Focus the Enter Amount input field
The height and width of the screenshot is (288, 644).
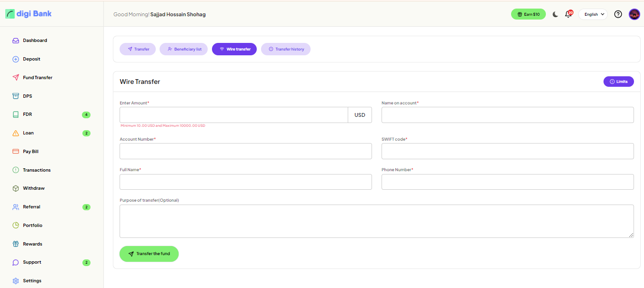coord(233,115)
